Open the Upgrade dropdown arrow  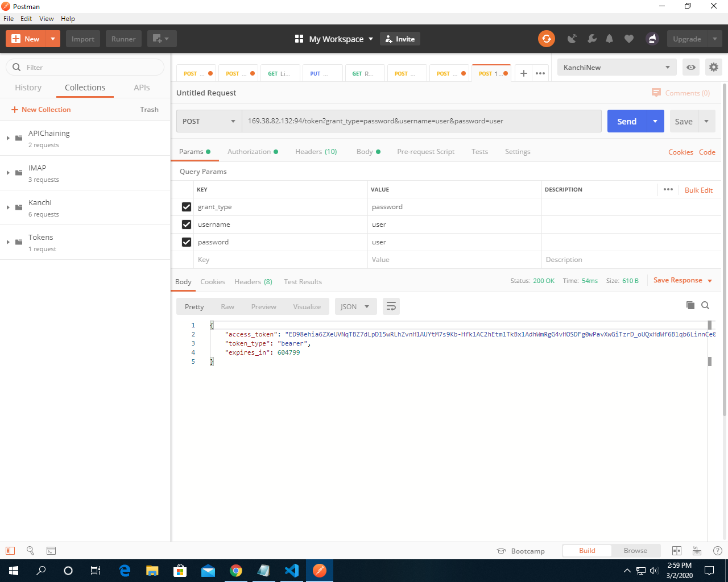[714, 39]
